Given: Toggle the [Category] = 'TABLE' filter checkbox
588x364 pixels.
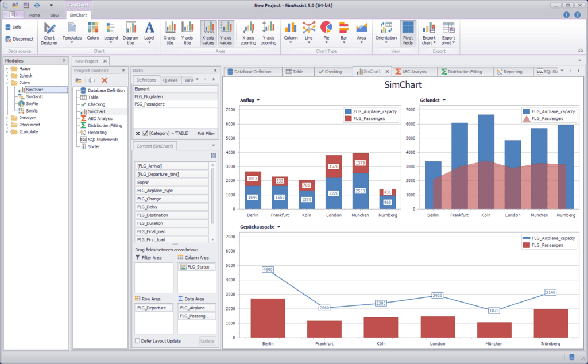Looking at the screenshot, I should point(145,133).
